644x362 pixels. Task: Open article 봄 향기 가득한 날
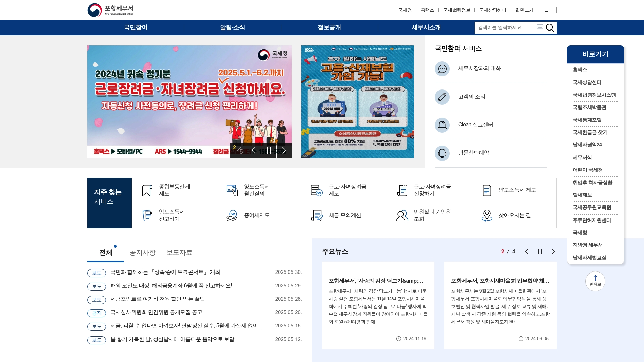(172, 339)
